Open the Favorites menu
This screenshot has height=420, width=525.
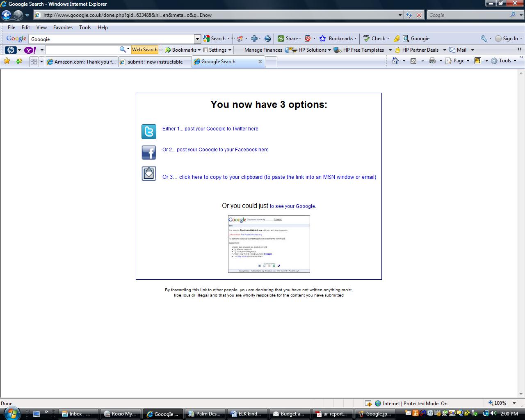pyautogui.click(x=63, y=27)
